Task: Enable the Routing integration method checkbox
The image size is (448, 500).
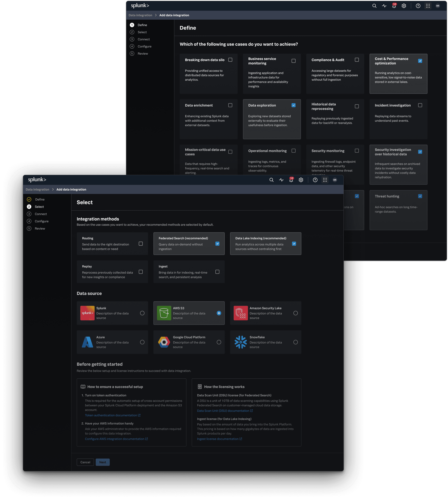Action: pos(141,244)
